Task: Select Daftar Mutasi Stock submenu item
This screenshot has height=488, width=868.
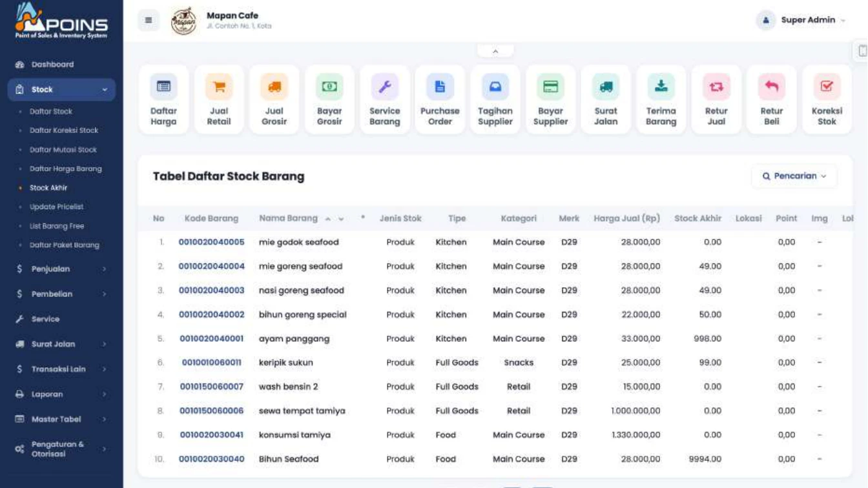Action: click(x=63, y=150)
